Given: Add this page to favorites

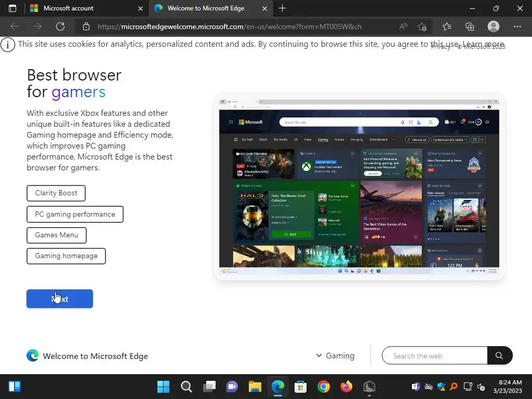Looking at the screenshot, I should point(422,26).
